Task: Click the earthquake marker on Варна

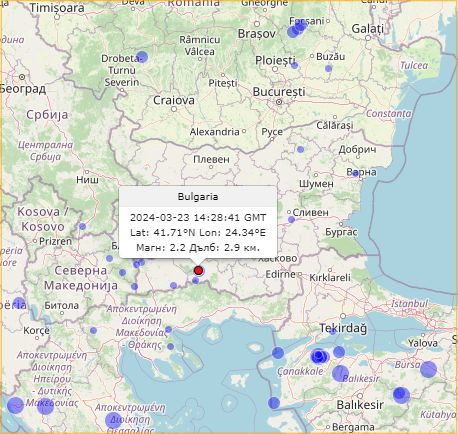Action: [355, 173]
